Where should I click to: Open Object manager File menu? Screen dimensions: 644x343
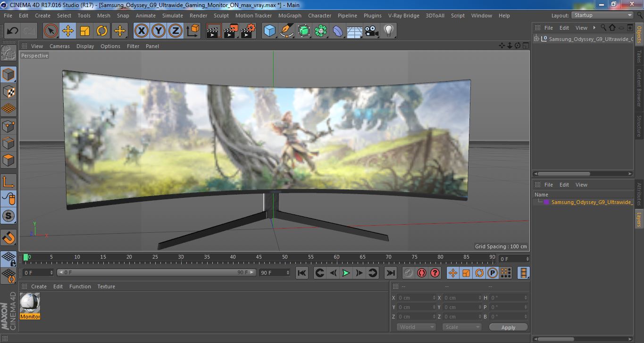[549, 28]
